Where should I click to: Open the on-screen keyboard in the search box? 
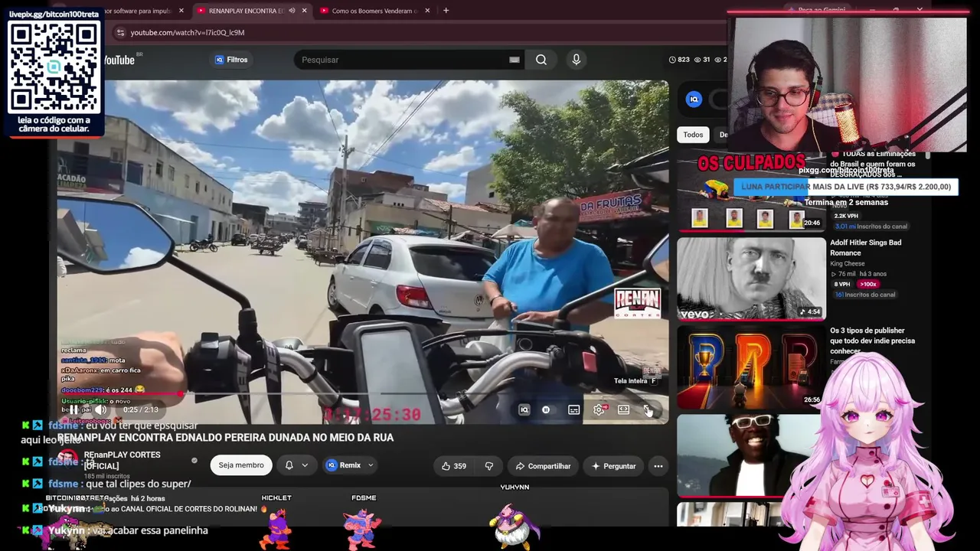[514, 60]
